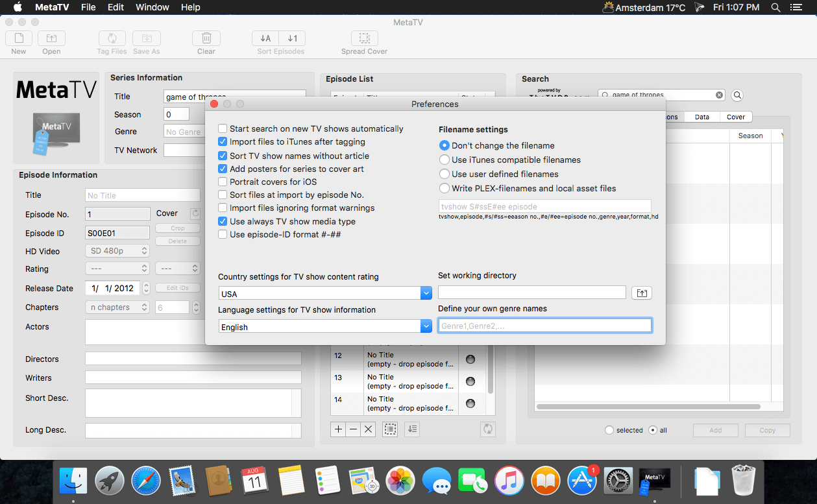
Task: Click the cover refresh icon next to Cover
Action: click(x=195, y=213)
